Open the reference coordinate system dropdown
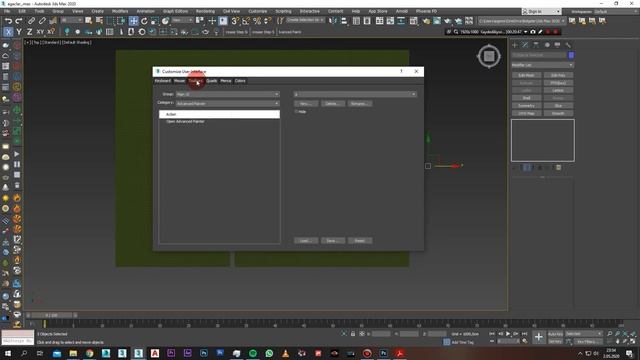The height and width of the screenshot is (360, 640). click(182, 20)
